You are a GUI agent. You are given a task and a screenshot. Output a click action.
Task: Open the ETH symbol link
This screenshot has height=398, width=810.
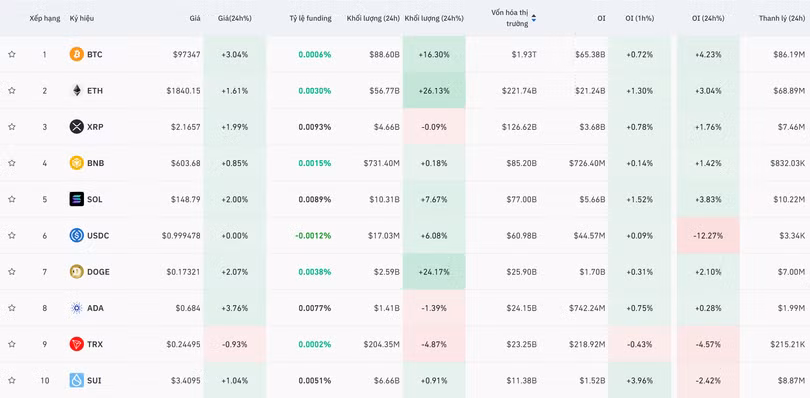pyautogui.click(x=95, y=90)
